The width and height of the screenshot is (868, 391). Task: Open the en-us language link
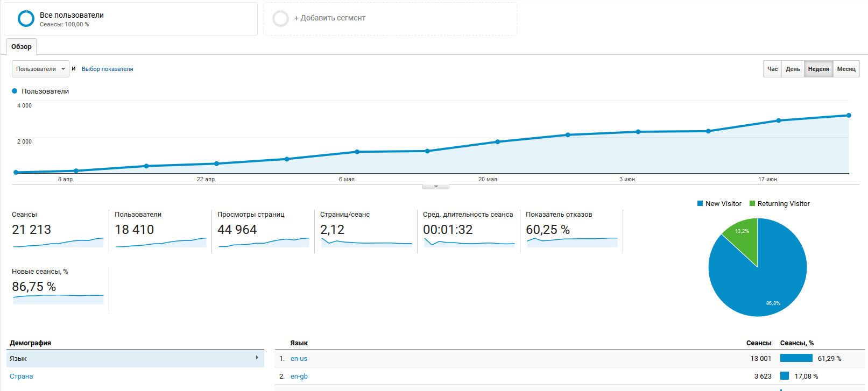299,359
